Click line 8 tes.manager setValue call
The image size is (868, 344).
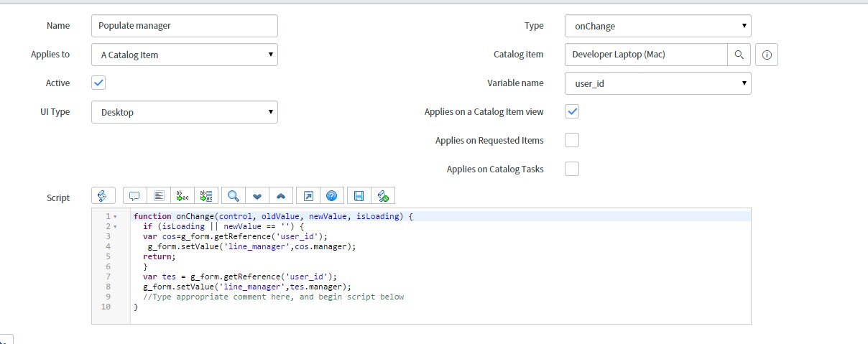click(x=247, y=287)
